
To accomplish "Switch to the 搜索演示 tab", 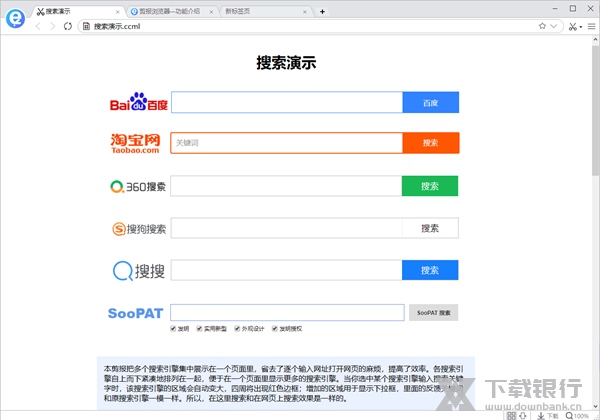I will 77,11.
